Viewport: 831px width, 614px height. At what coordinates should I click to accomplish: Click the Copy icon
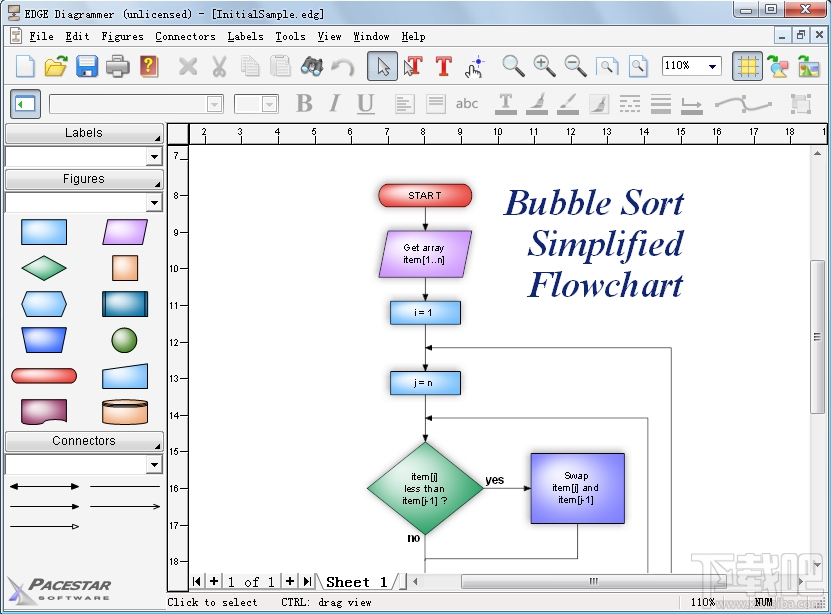coord(250,66)
